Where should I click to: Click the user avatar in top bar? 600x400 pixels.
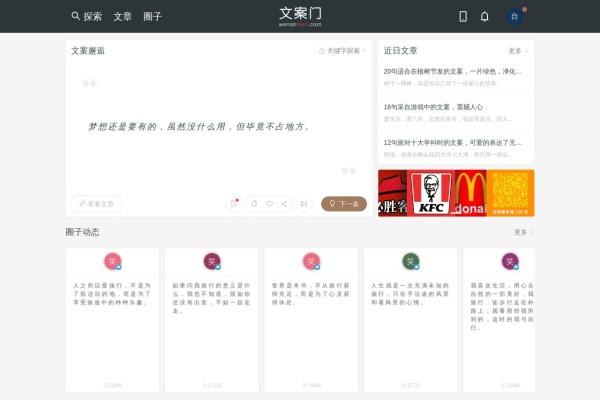(515, 16)
